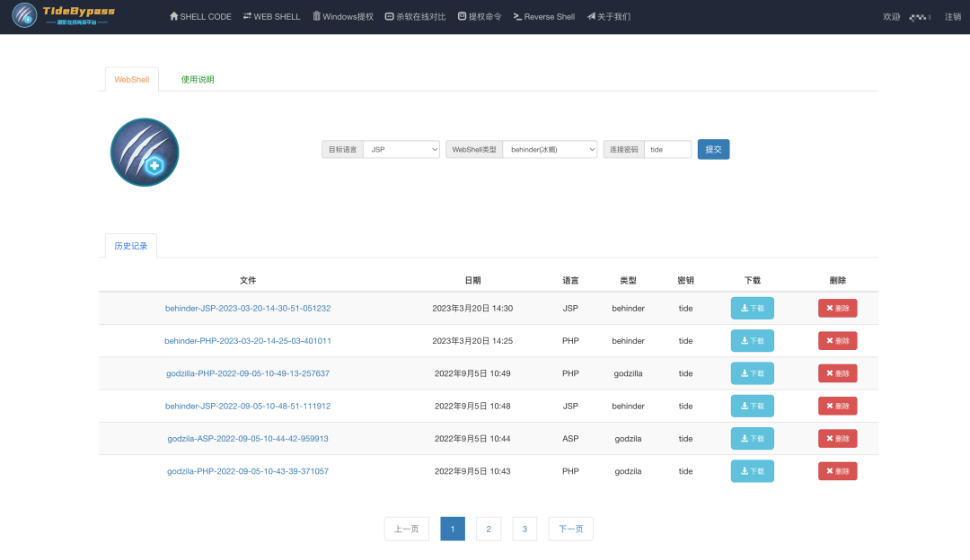Open behinder-JSP-2023-03-20-14-30-51-051232 file link
Image resolution: width=970 pixels, height=560 pixels.
click(248, 309)
